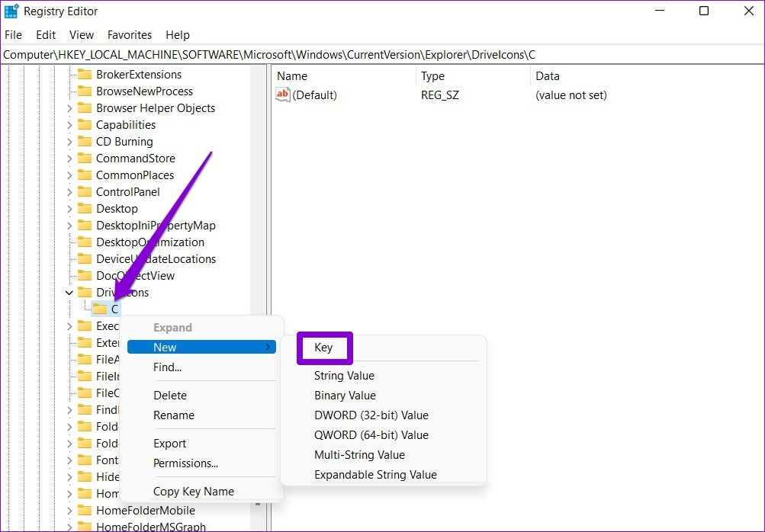The height and width of the screenshot is (532, 765).
Task: Click the CommonPlaces folder icon
Action: (85, 175)
